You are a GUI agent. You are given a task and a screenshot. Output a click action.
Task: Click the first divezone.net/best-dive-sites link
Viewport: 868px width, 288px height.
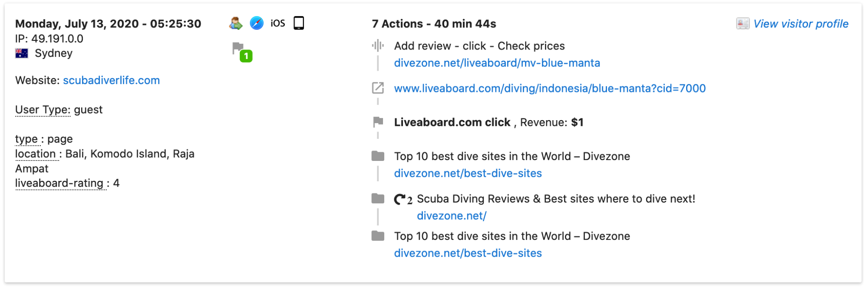(468, 173)
